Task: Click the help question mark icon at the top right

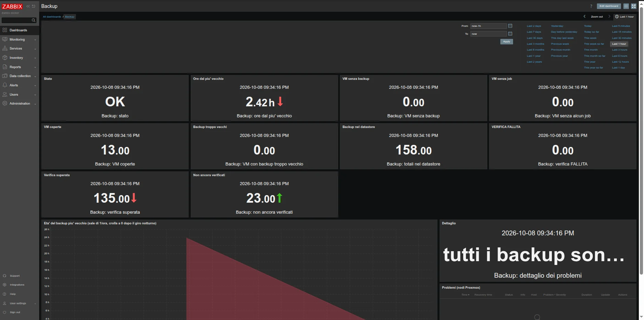Action: tap(591, 6)
